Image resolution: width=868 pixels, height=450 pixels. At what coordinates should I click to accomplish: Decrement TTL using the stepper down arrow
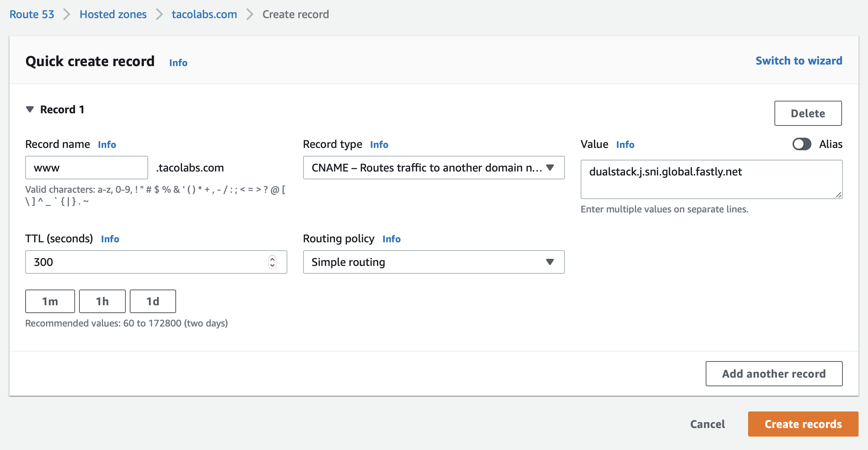pos(272,265)
